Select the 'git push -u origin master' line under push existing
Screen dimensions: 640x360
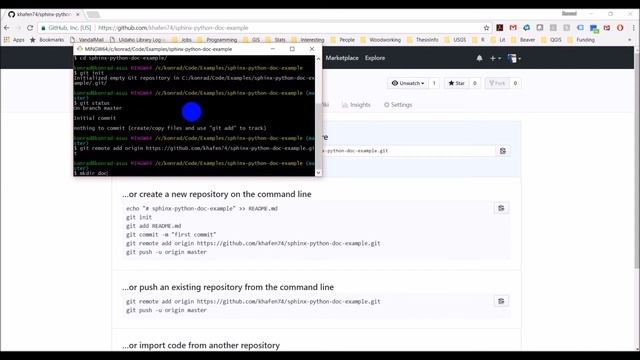167,310
